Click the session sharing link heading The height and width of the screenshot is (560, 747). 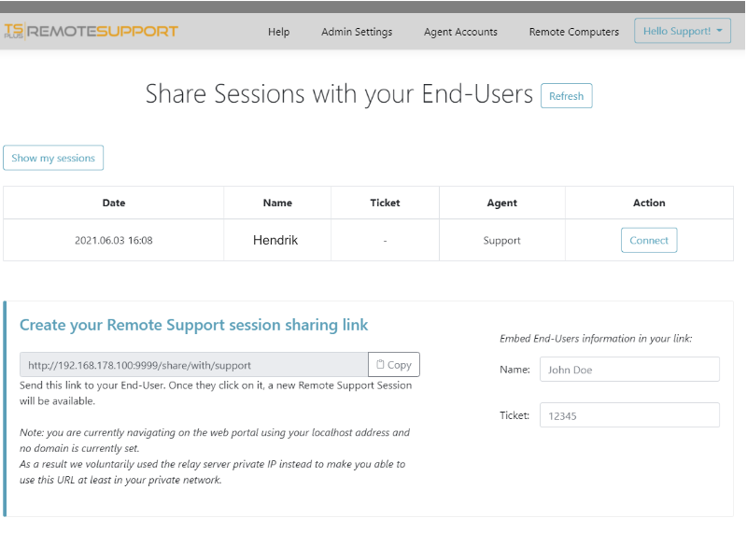194,325
